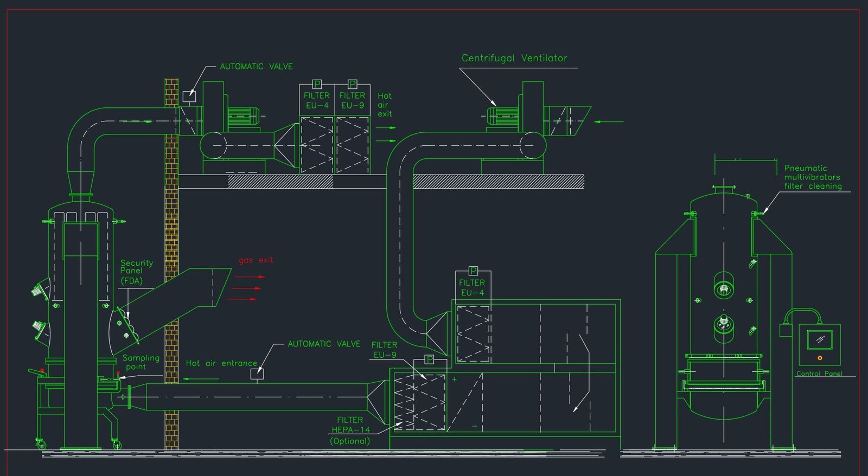Select the Pneumatic multivibrators filter cleaning label
The height and width of the screenshot is (476, 868).
[x=812, y=177]
